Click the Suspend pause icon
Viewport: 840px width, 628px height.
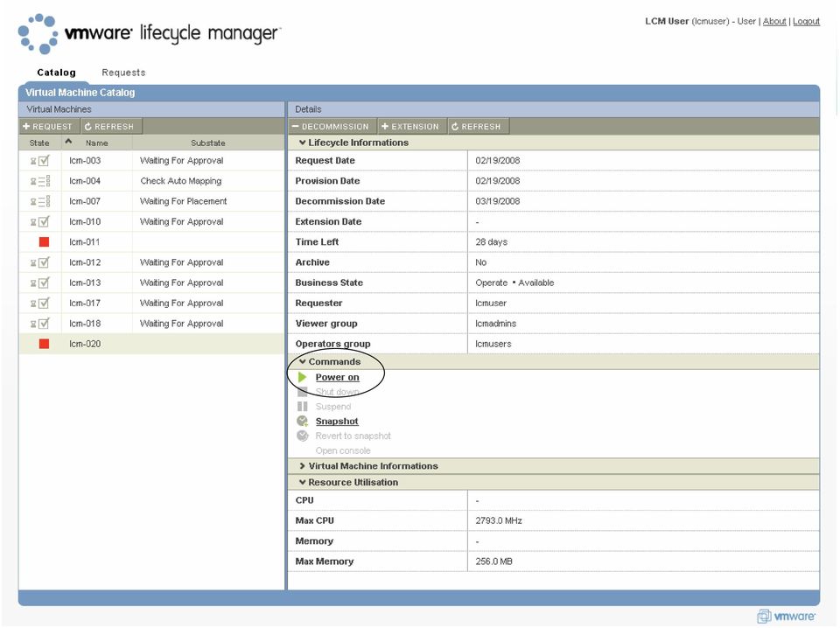pos(303,407)
